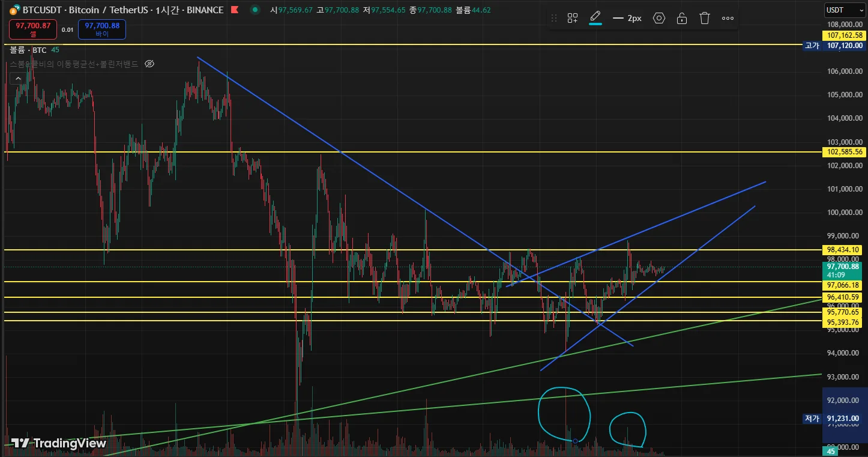
Task: Click the red flag icon beside BINANCE
Action: point(235,10)
